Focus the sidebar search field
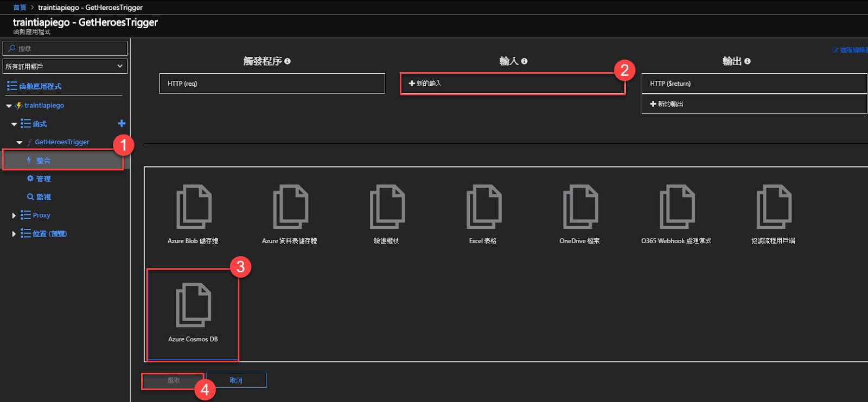Image resolution: width=868 pixels, height=402 pixels. pos(65,48)
